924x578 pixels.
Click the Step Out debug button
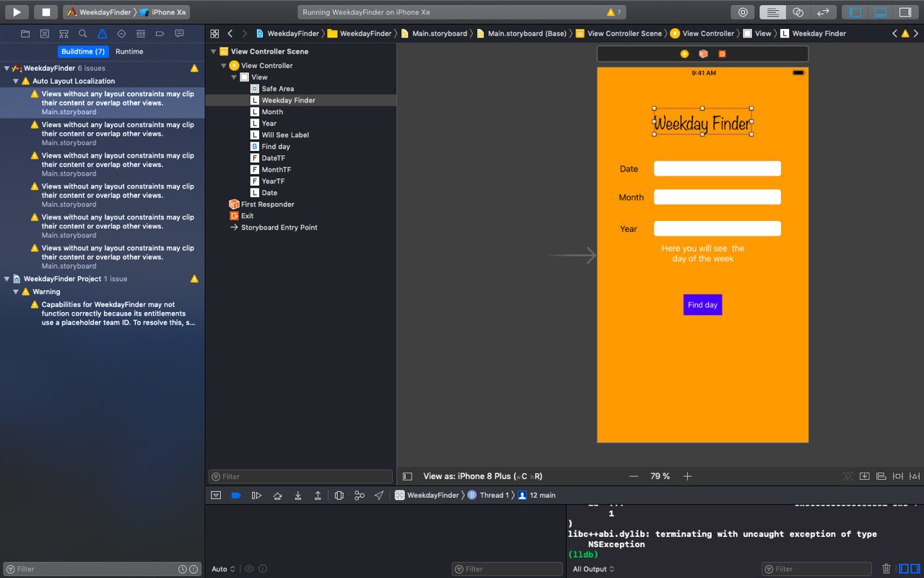[x=318, y=495]
